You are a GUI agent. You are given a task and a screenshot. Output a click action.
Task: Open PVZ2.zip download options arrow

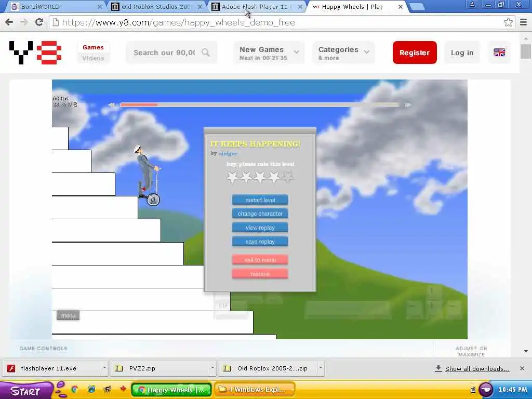coord(212,368)
